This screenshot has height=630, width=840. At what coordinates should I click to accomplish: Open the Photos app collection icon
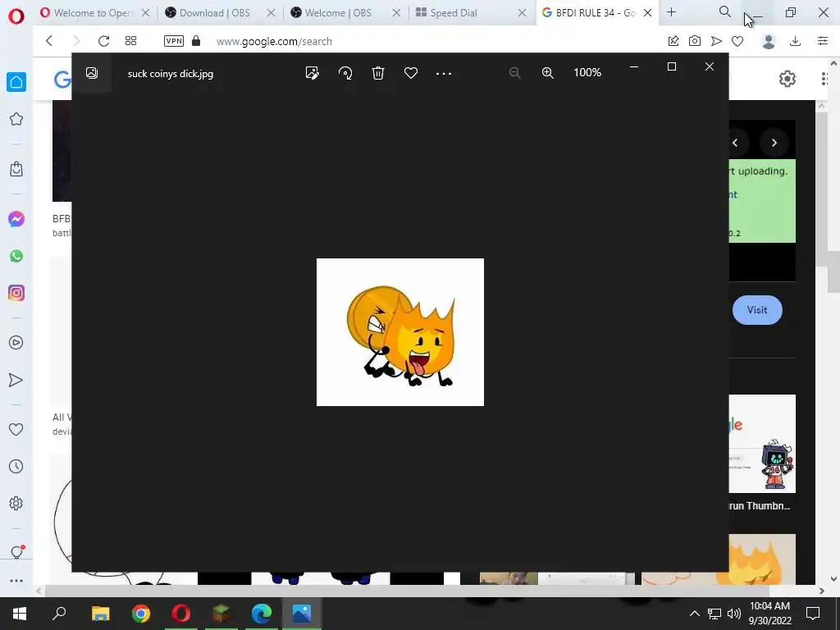92,73
